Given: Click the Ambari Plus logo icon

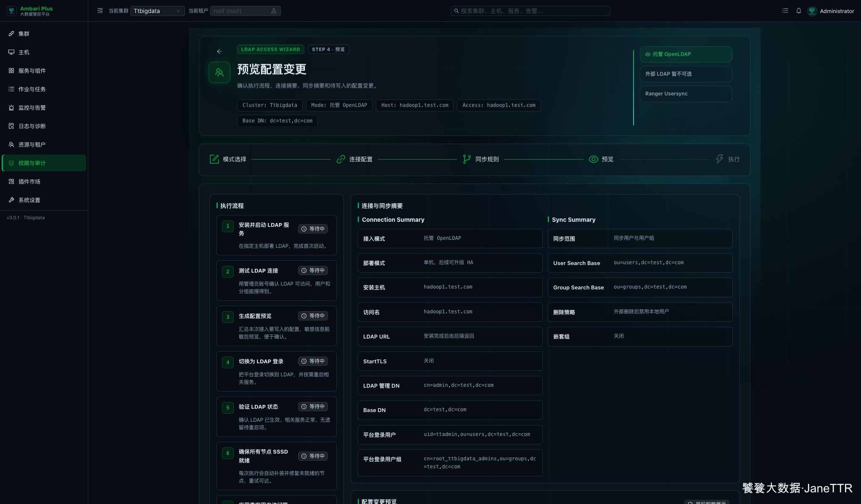Looking at the screenshot, I should pyautogui.click(x=12, y=11).
